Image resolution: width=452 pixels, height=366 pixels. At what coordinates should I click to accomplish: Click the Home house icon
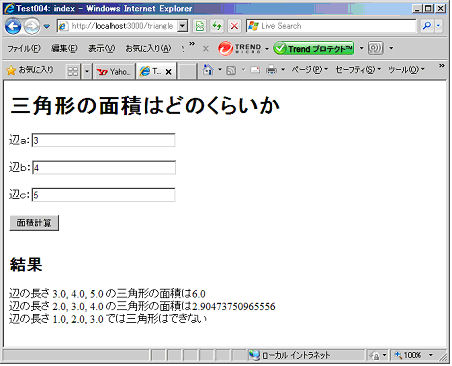pos(208,70)
